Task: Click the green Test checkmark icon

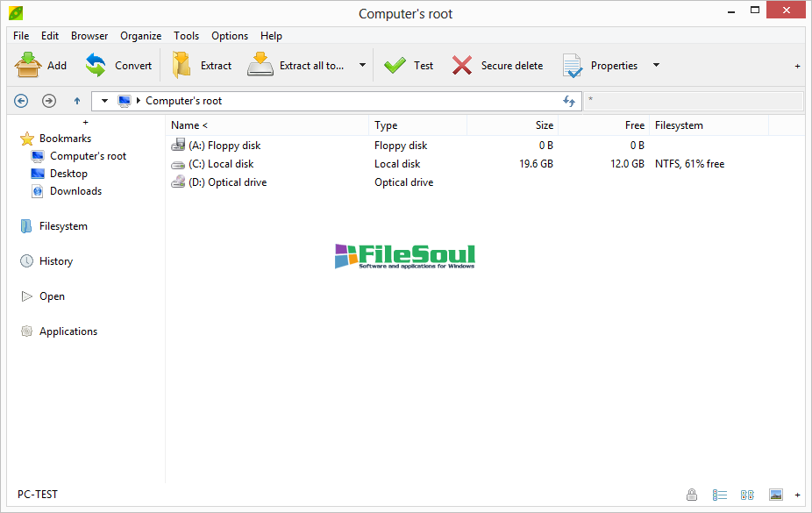Action: pos(395,65)
